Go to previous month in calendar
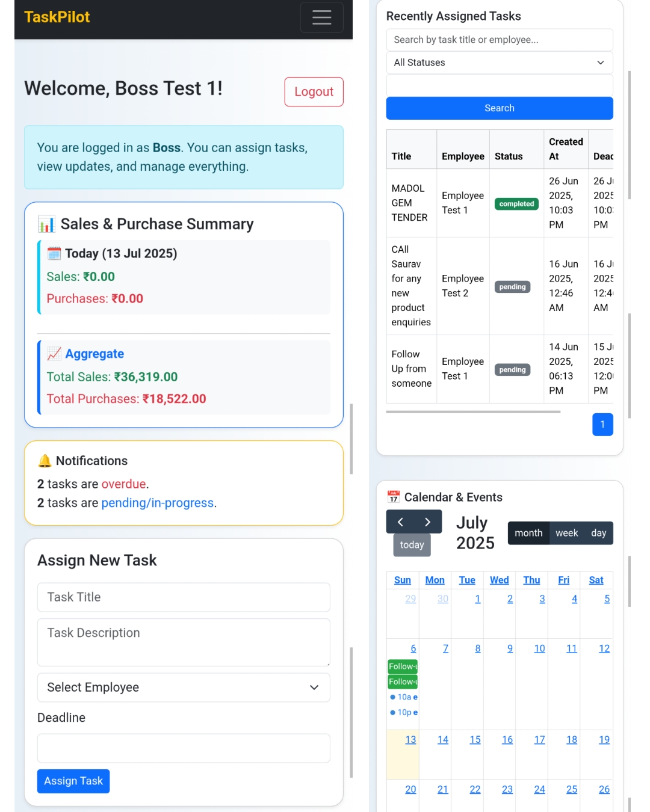The height and width of the screenshot is (812, 650). [400, 522]
